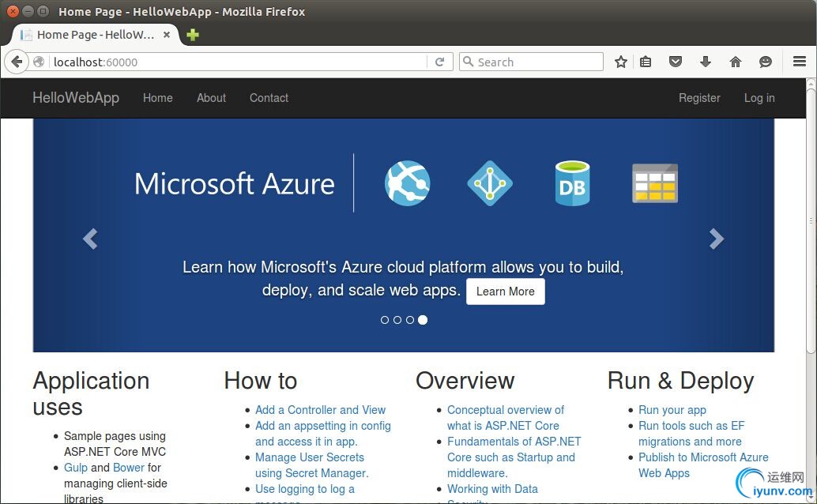Open the Downloads arrow icon
This screenshot has width=817, height=504.
pos(706,62)
